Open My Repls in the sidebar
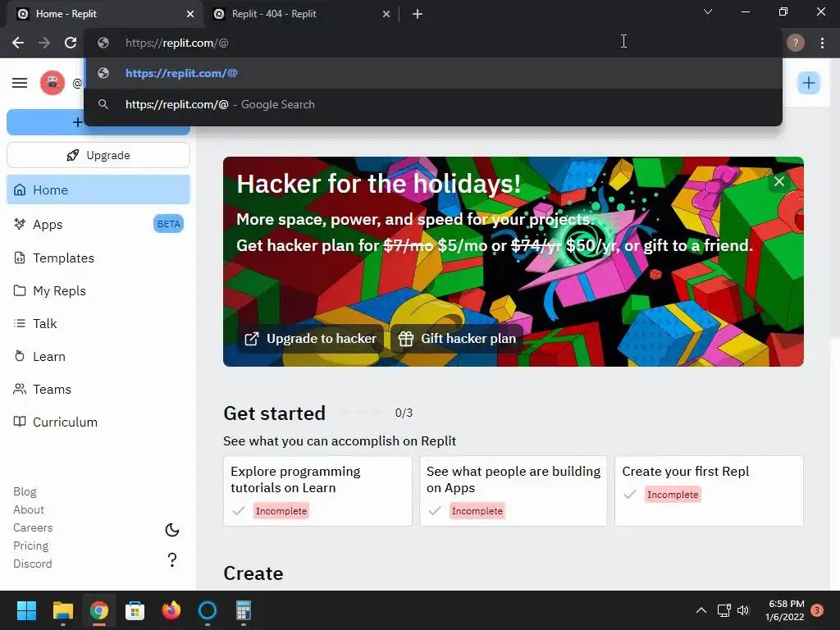Screen dimensions: 840x630 tap(98, 291)
